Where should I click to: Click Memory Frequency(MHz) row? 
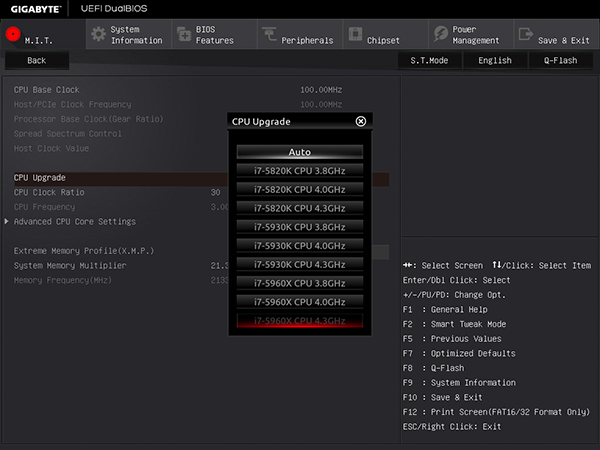point(63,280)
